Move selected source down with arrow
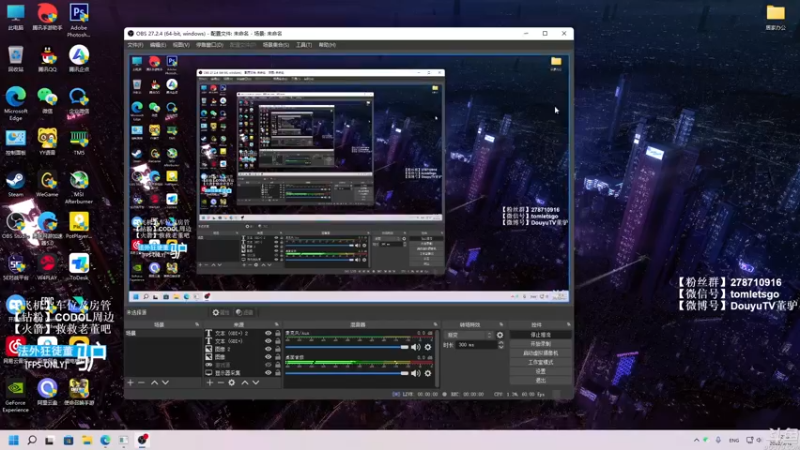 tap(256, 383)
